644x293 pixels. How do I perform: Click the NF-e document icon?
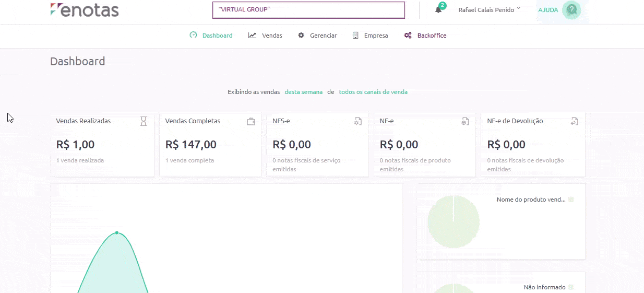pos(465,121)
